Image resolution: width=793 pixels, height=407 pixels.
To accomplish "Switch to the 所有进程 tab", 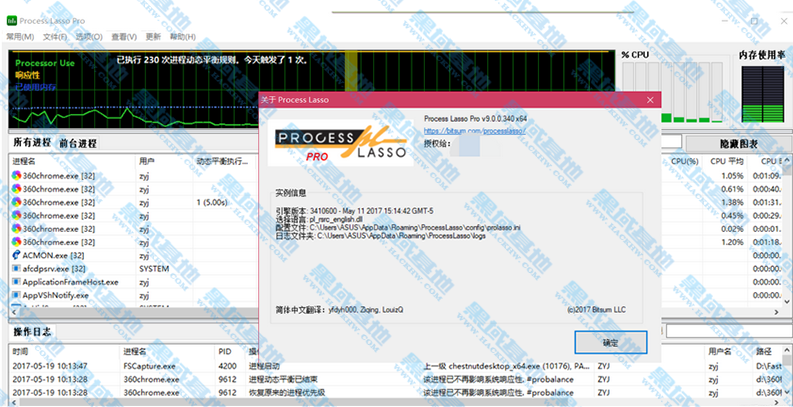I will point(32,143).
